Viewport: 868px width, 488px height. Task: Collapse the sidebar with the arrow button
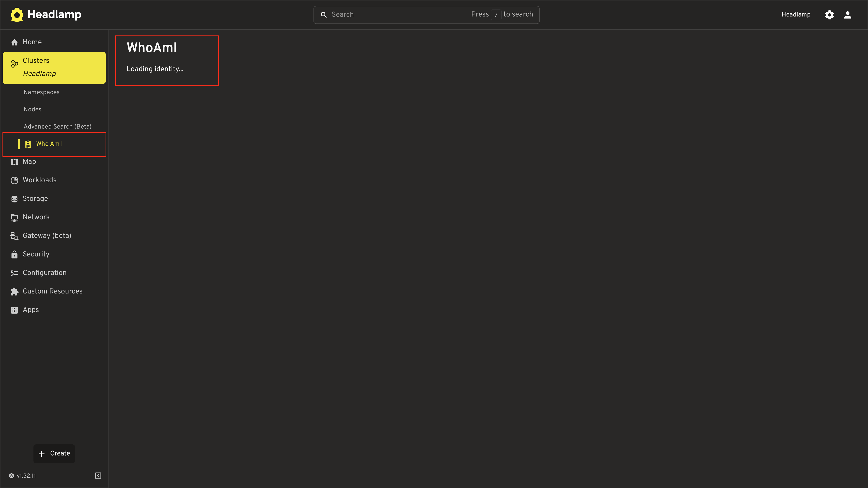click(x=98, y=476)
